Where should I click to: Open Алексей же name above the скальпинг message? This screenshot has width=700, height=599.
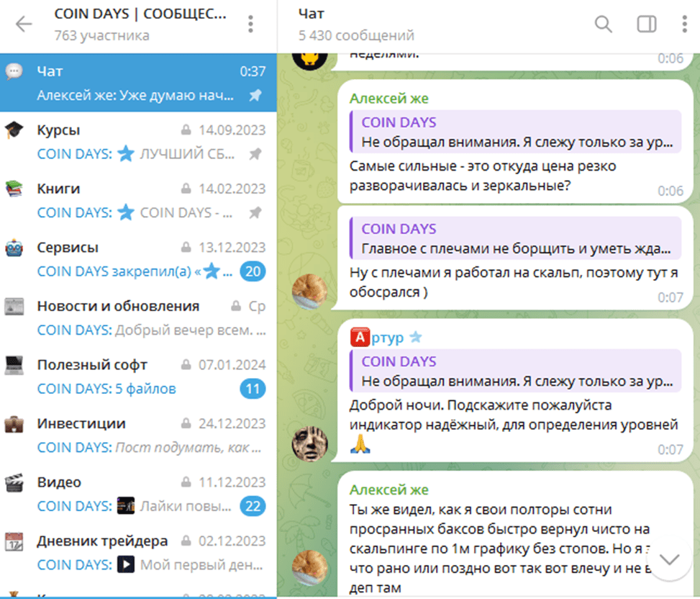[x=388, y=490]
